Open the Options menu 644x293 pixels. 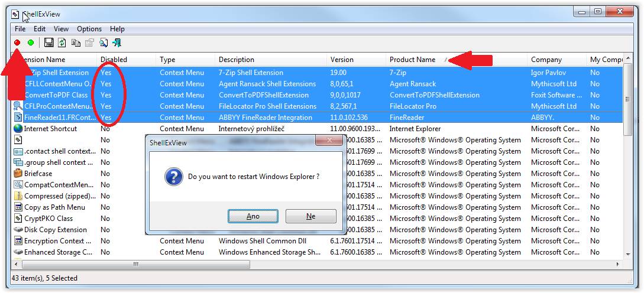[x=89, y=29]
